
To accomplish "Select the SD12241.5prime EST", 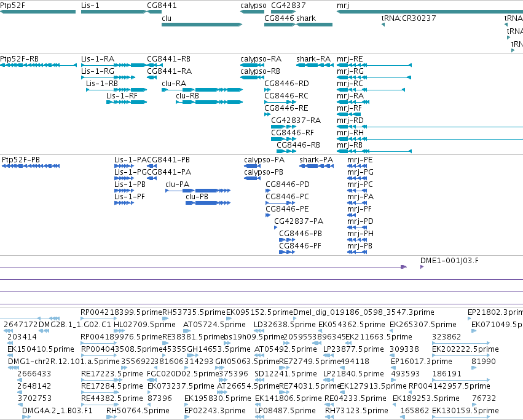I will tap(260, 380).
